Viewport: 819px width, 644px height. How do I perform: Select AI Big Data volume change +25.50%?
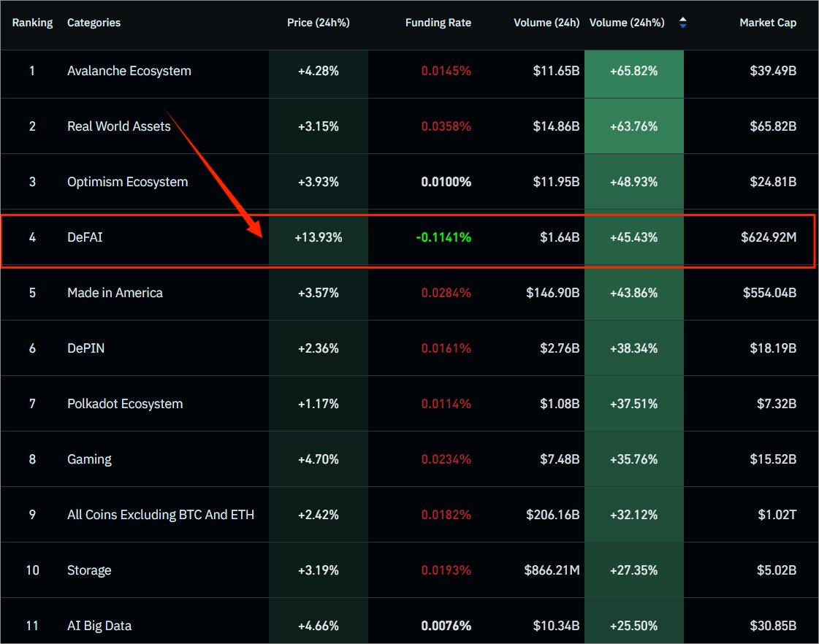633,626
